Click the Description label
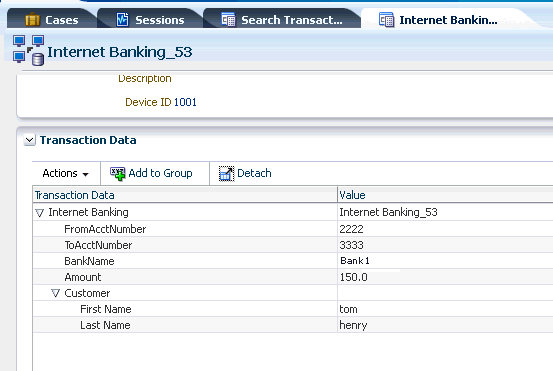This screenshot has height=371, width=553. tap(145, 78)
